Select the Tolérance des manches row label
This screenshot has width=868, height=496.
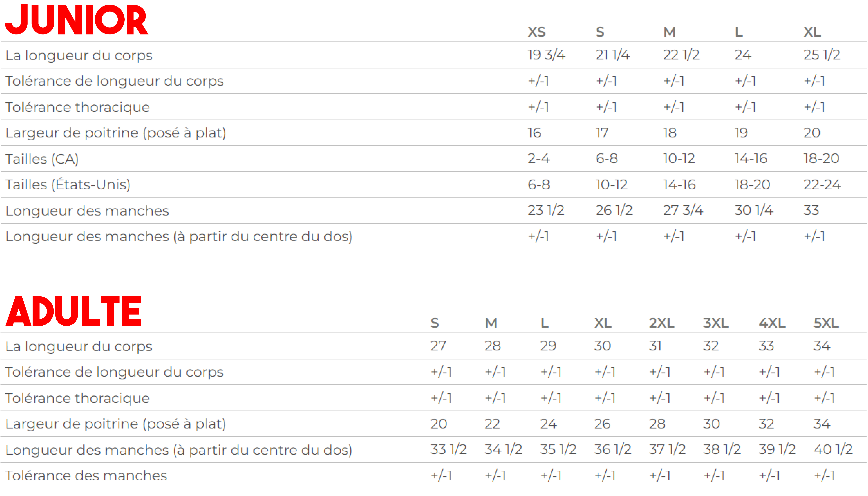point(86,476)
